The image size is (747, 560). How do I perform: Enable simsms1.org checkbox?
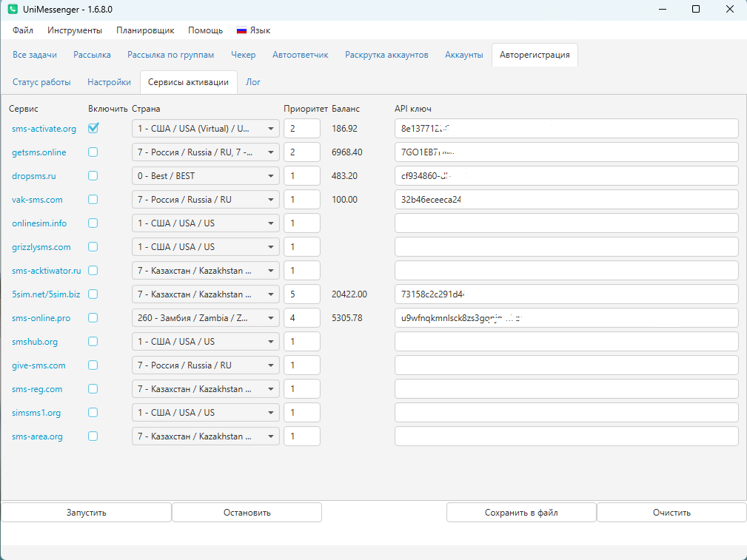point(93,412)
